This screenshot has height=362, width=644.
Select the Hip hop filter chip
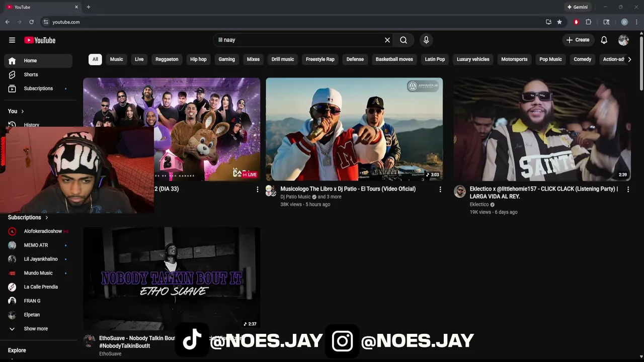[x=198, y=59]
